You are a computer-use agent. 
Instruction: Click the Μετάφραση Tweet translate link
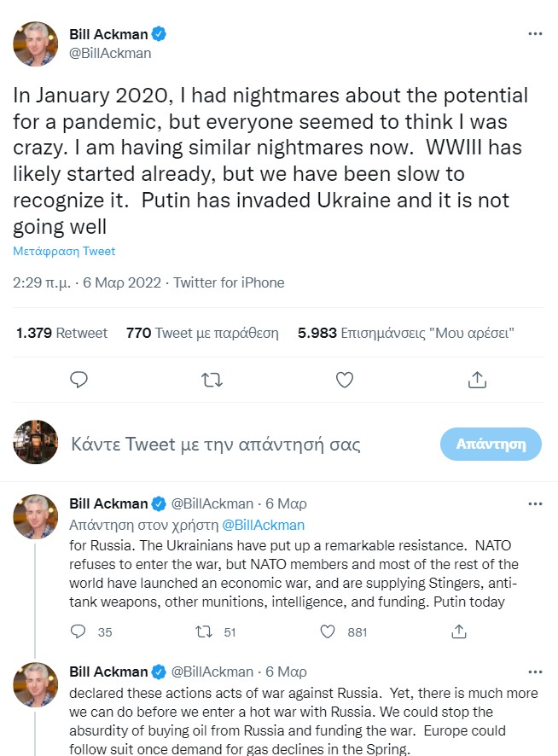(x=64, y=252)
